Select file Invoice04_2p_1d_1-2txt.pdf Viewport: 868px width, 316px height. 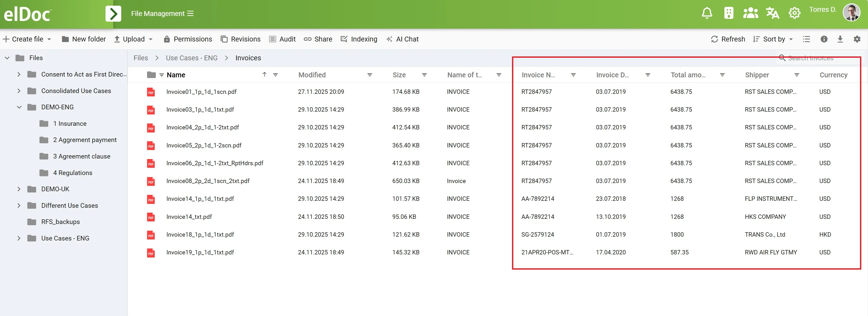tap(202, 127)
